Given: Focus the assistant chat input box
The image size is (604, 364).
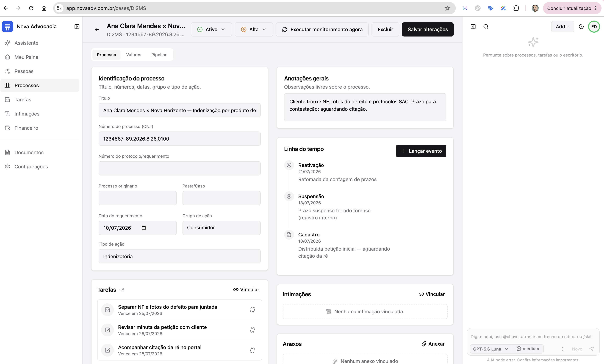Looking at the screenshot, I should 533,336.
